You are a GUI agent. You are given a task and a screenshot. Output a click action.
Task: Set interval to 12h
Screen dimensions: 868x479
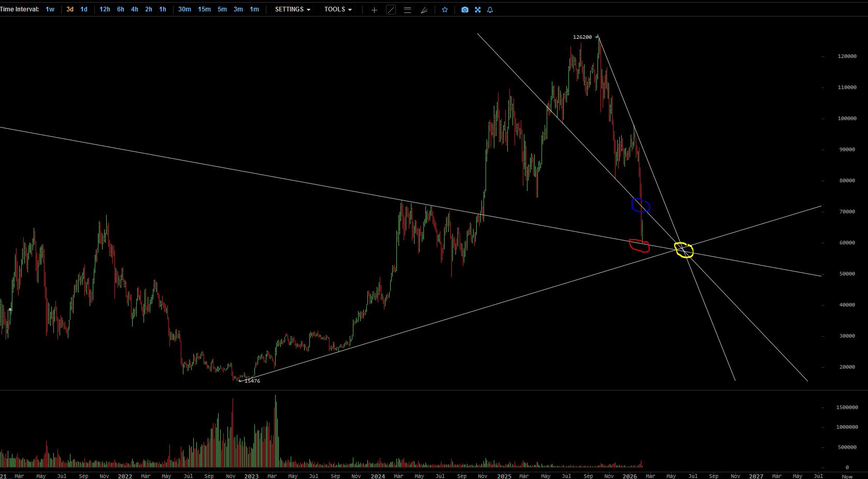coord(105,9)
